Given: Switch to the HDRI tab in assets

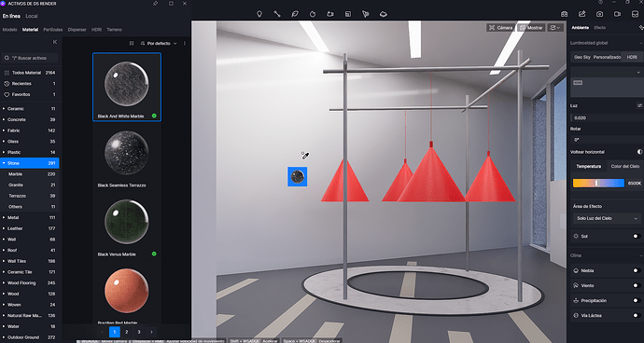Looking at the screenshot, I should [96, 30].
